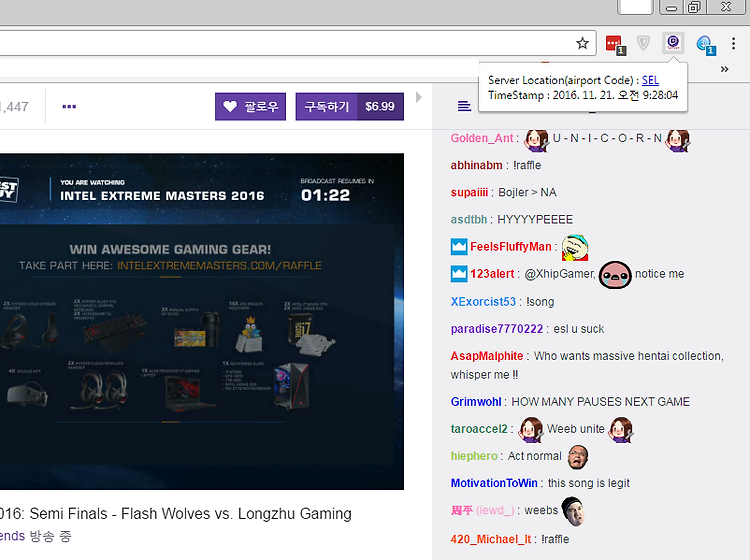Click the 'Bojler > NA' chat message
This screenshot has width=750, height=560.
pos(527,192)
